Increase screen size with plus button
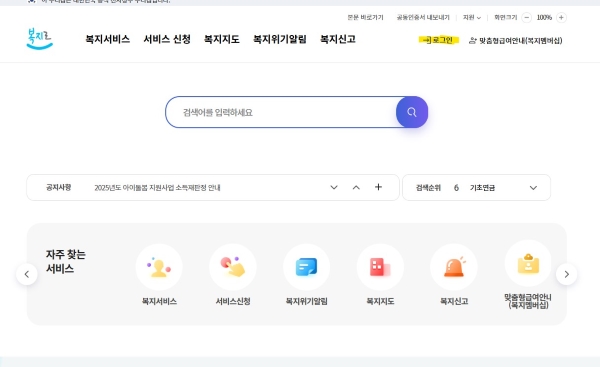This screenshot has height=367, width=600. tap(561, 18)
